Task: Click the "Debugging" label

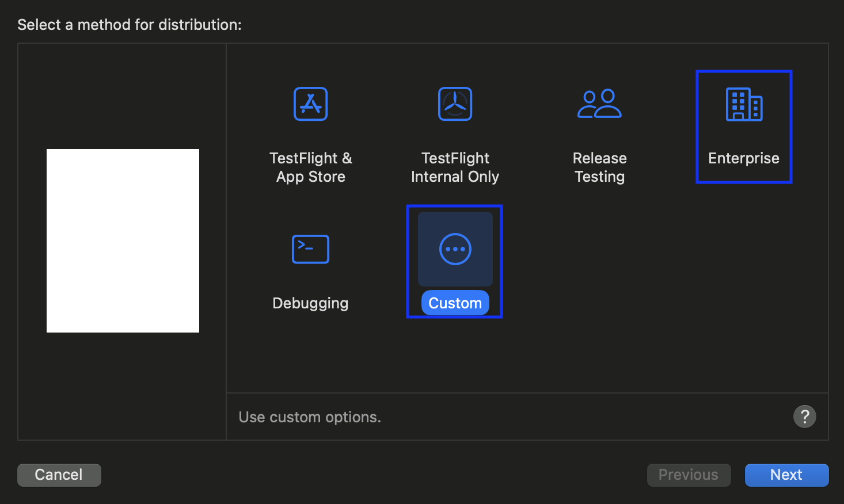Action: coord(310,303)
